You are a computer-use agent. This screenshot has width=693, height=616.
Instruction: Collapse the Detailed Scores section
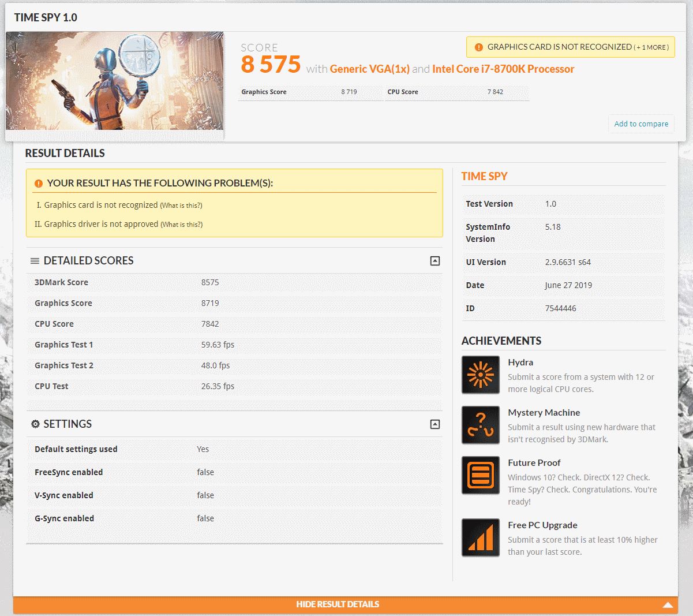coord(435,261)
